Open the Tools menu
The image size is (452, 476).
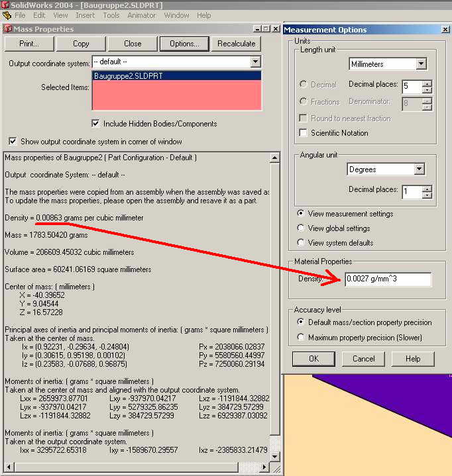[x=111, y=15]
